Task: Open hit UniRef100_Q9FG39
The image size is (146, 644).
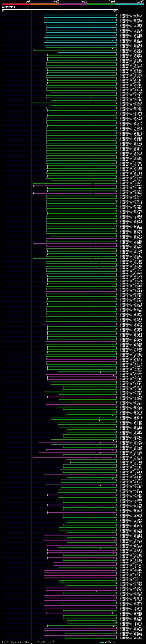Action: point(131,27)
